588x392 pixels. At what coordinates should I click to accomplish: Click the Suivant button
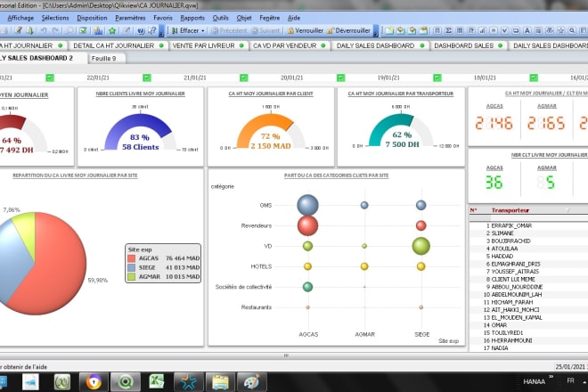coord(265,31)
